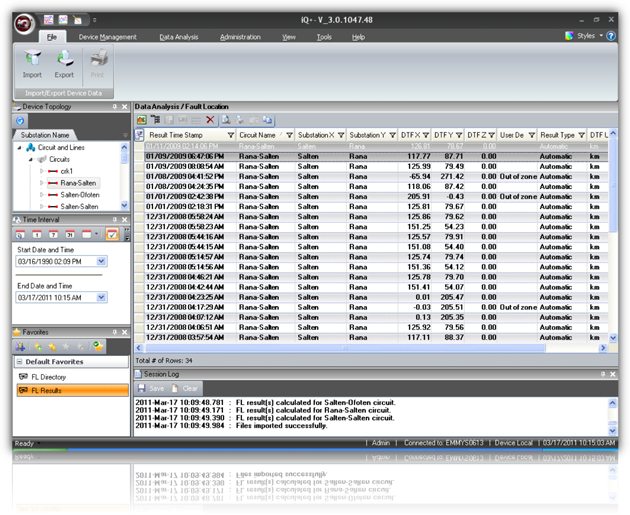Click the tree view icon in Fault Location toolbar
This screenshot has width=630, height=515.
pyautogui.click(x=155, y=120)
